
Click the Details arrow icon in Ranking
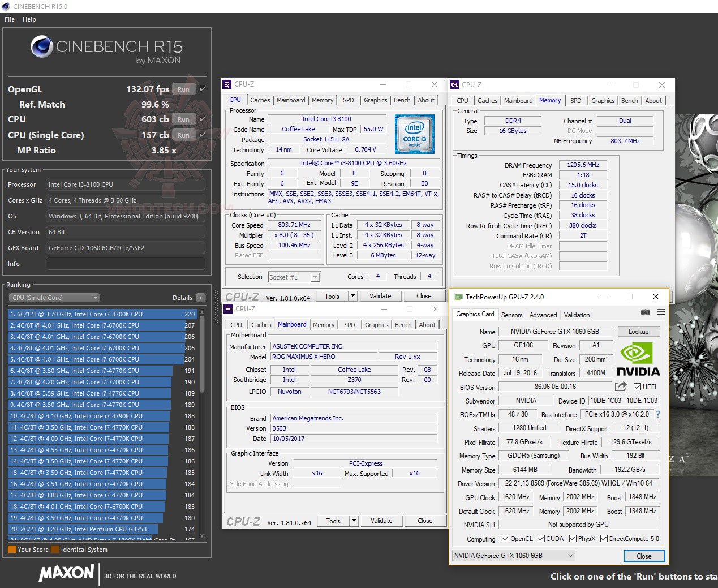point(200,298)
